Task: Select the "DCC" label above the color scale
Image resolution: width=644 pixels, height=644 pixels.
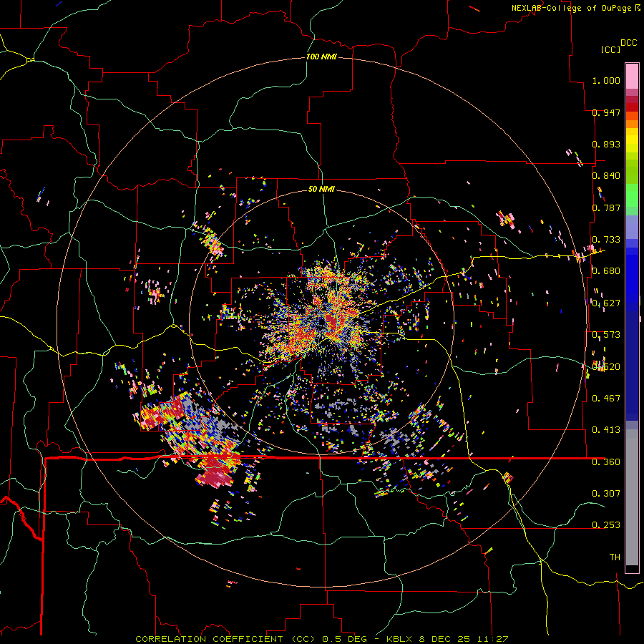Action: (x=628, y=43)
